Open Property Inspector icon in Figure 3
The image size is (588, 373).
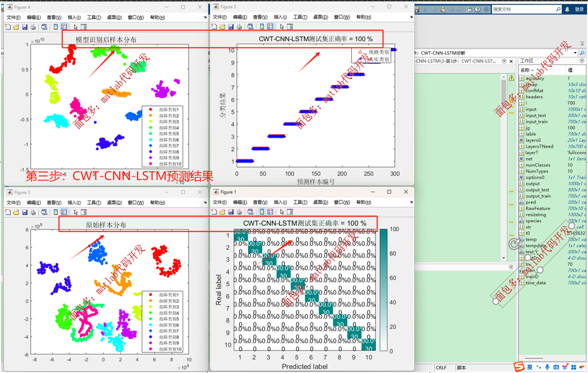84,212
